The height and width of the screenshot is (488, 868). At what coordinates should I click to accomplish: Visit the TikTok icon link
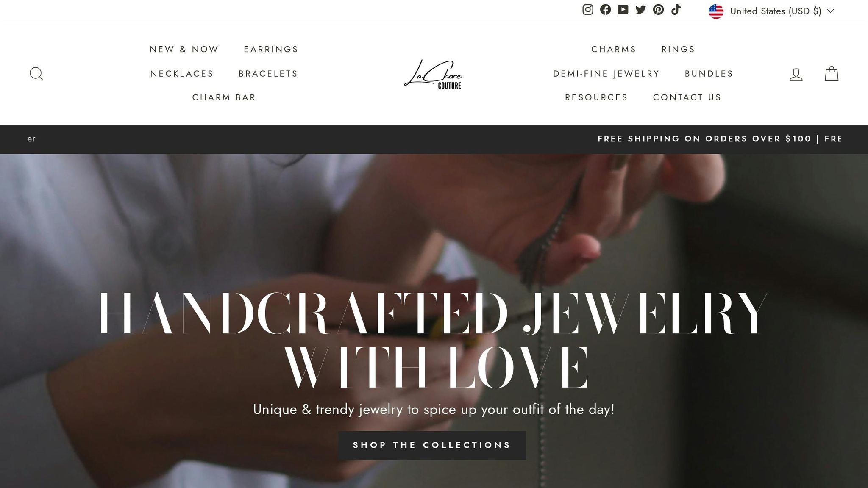click(676, 10)
